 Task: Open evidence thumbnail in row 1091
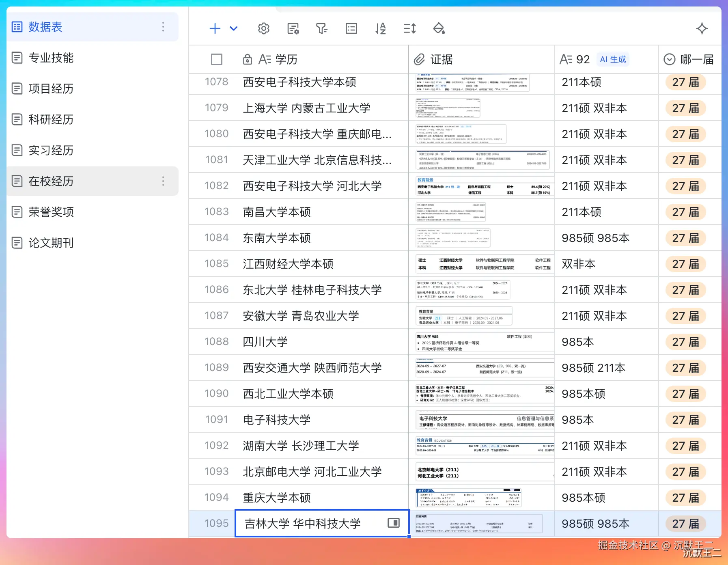pos(485,420)
